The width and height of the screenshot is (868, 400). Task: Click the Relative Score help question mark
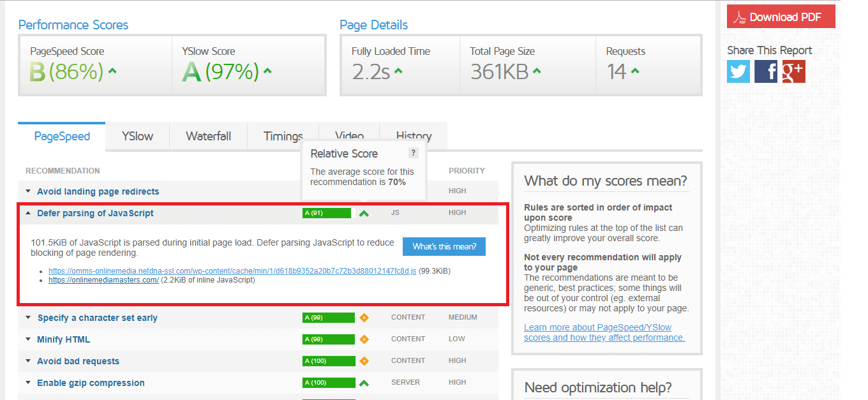tap(414, 152)
